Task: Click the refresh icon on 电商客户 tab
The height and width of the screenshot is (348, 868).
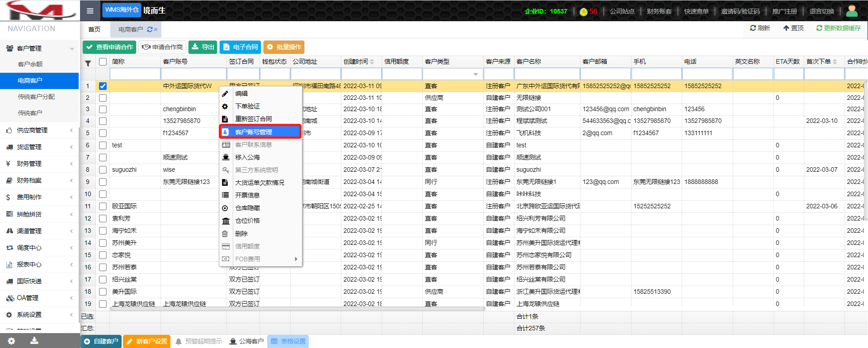Action: [150, 29]
